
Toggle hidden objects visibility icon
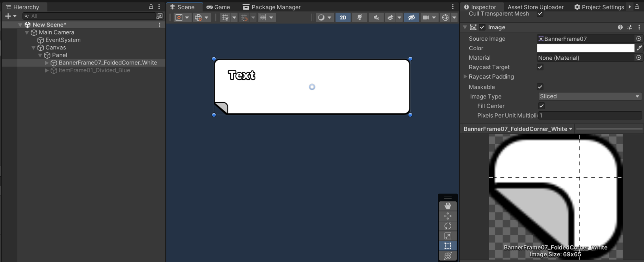click(411, 17)
